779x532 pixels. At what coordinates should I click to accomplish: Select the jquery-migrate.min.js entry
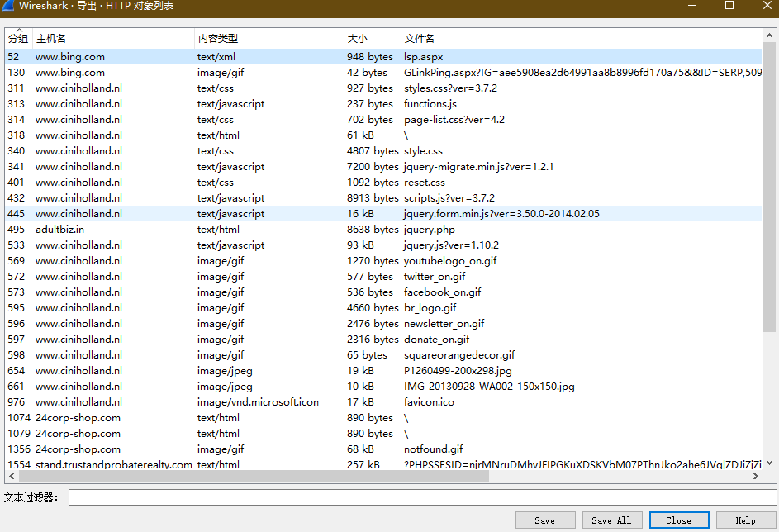point(384,166)
